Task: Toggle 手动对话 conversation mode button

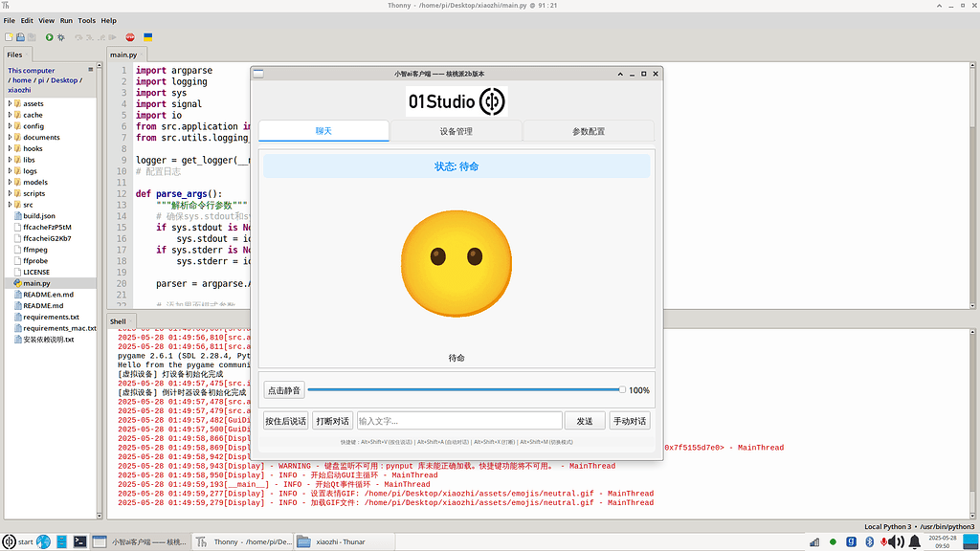Action: tap(629, 421)
